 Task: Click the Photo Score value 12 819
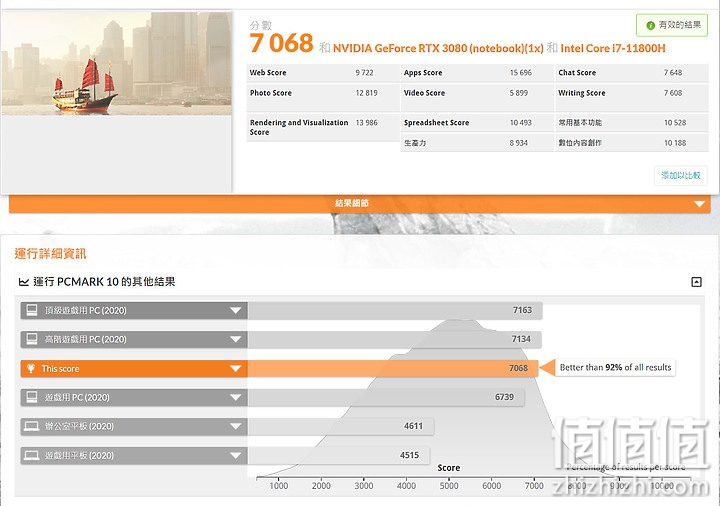coord(366,93)
